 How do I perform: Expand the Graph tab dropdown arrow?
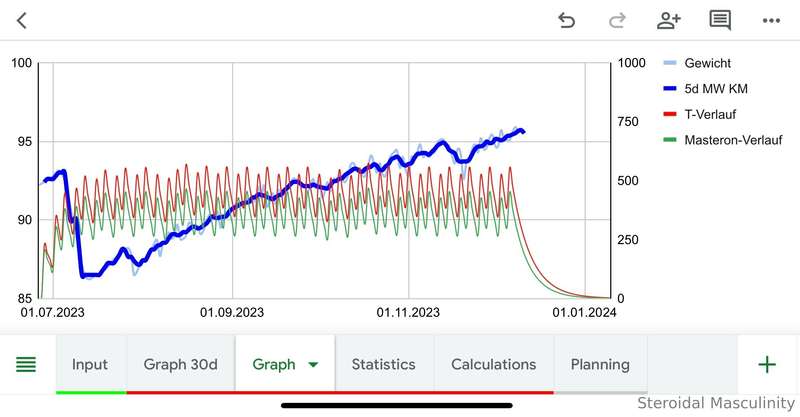click(x=313, y=364)
